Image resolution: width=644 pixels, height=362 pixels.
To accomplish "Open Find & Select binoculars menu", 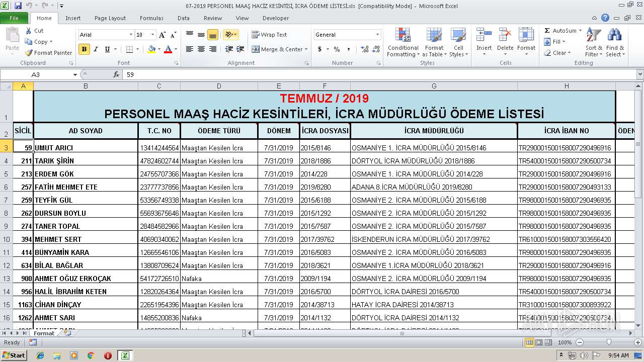I will 615,42.
